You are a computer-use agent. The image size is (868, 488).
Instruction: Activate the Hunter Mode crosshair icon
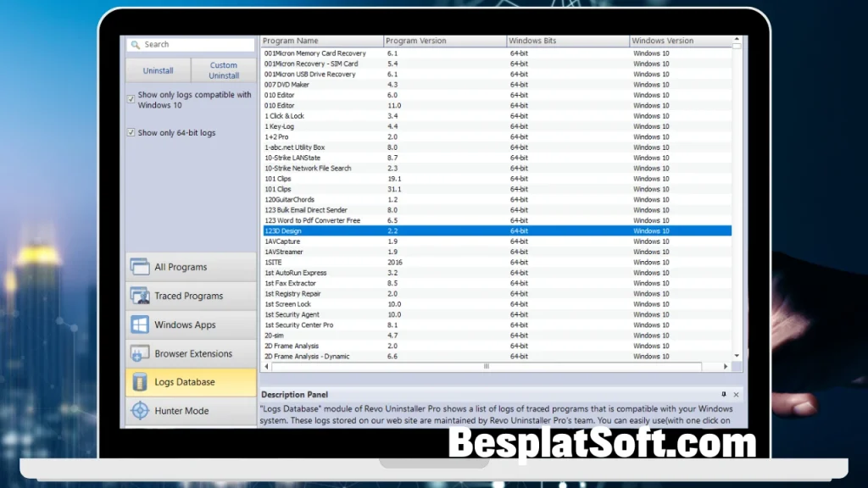pyautogui.click(x=140, y=412)
